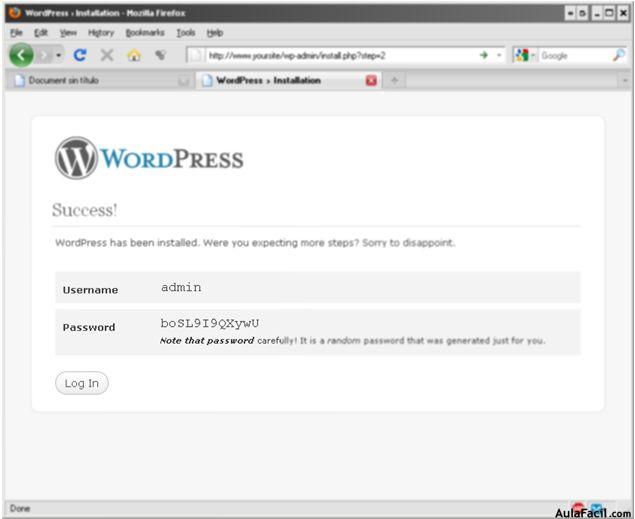The width and height of the screenshot is (635, 519).
Task: Click the Username label
Action: tap(90, 290)
